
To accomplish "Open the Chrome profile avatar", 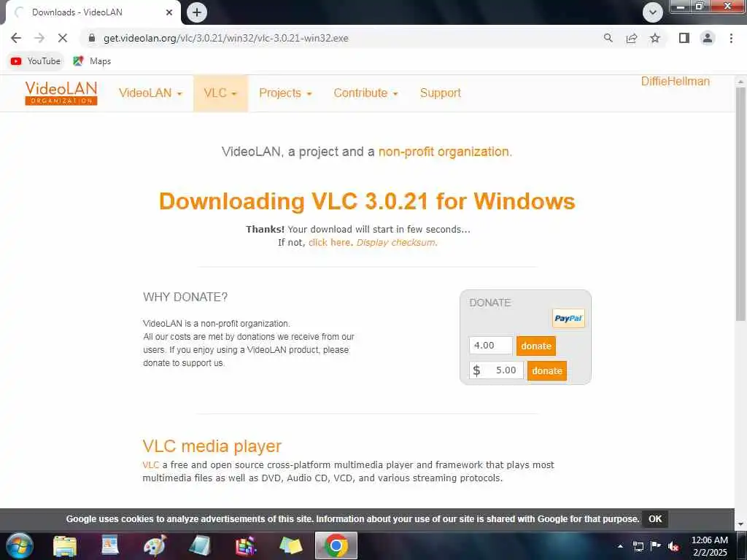I will coord(708,38).
